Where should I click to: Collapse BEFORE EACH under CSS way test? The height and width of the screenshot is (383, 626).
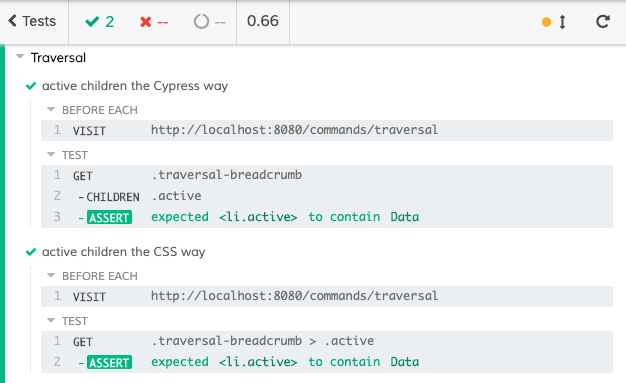point(51,276)
